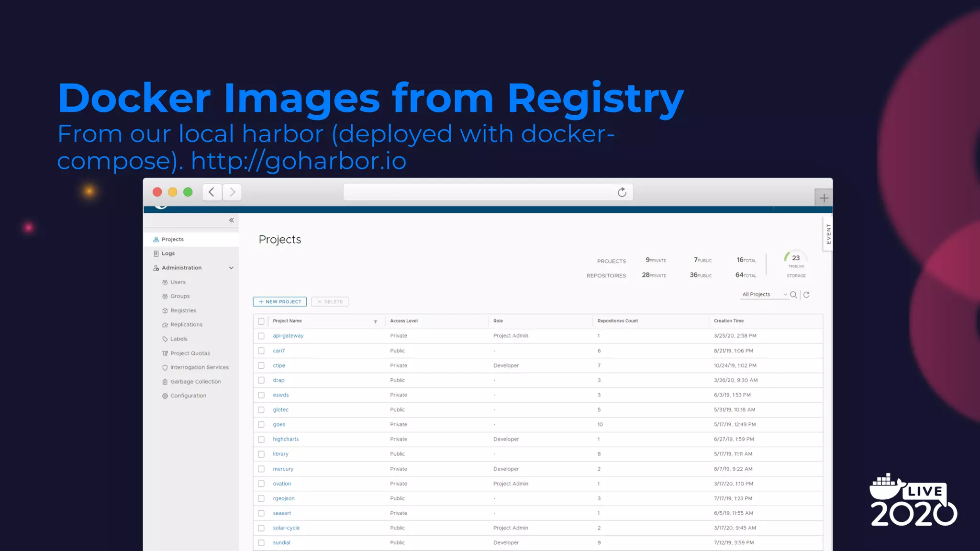980x551 pixels.
Task: Go forward in the browser
Action: [x=232, y=192]
